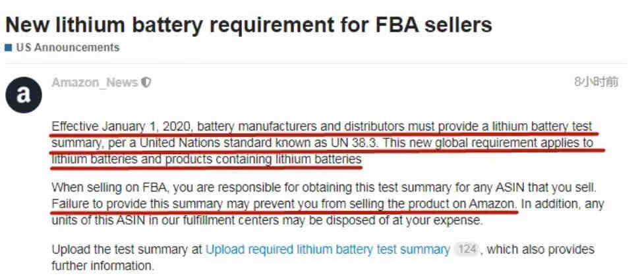Open Upload required lithium battery test summary link
Screen dimensions: 644x278
328,250
